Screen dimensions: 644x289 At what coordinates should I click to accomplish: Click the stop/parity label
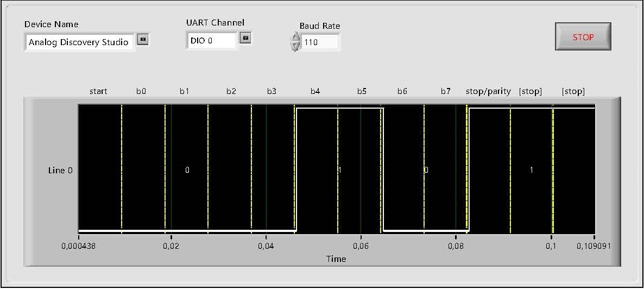(488, 91)
